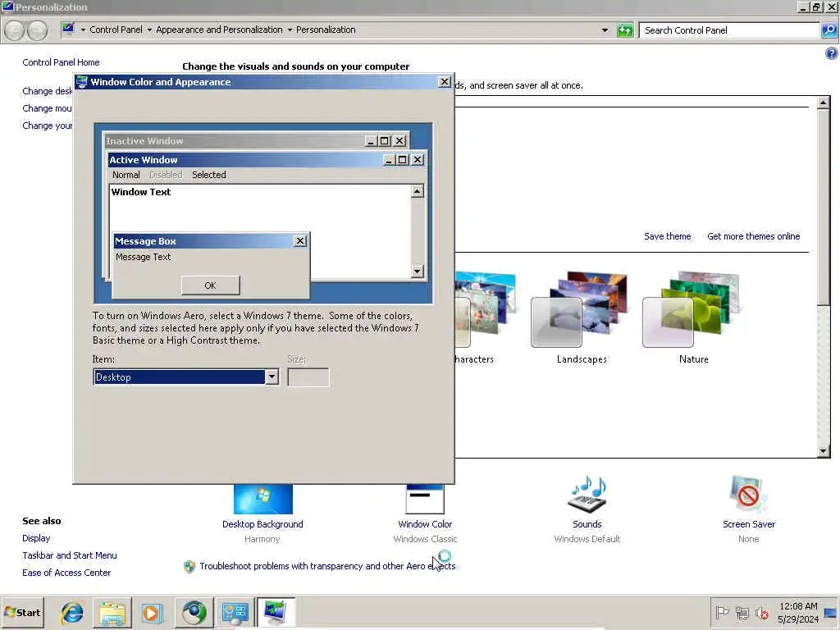
Task: Click the disabled Size input field
Action: point(308,377)
